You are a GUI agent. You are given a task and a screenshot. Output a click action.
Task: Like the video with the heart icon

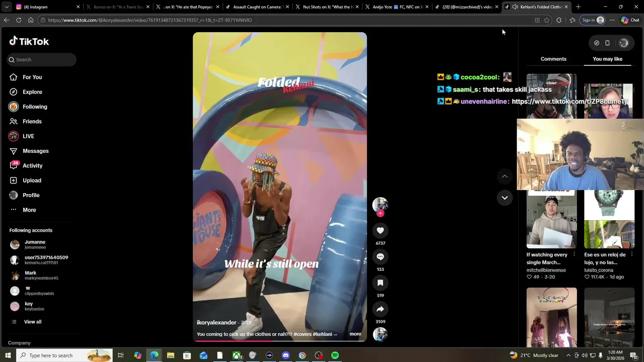380,230
